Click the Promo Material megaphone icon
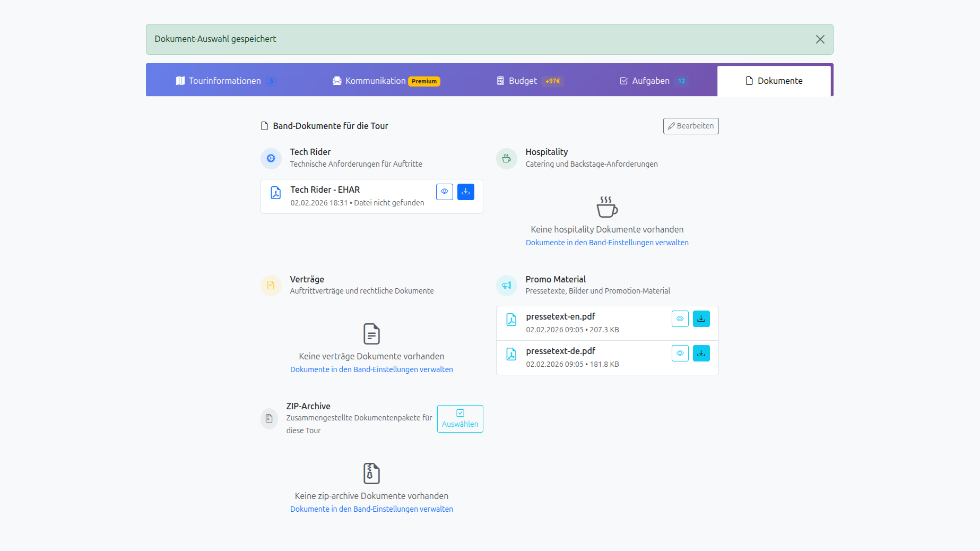The height and width of the screenshot is (551, 980). click(507, 286)
